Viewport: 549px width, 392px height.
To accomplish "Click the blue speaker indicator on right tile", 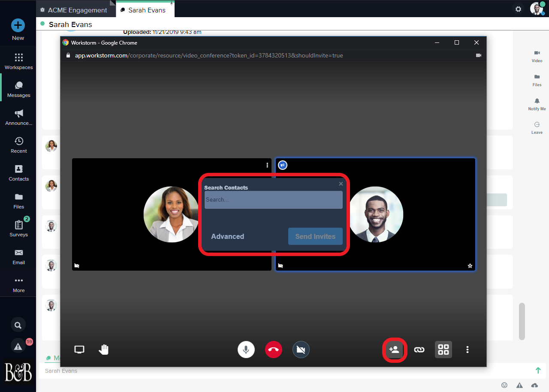I will click(283, 165).
